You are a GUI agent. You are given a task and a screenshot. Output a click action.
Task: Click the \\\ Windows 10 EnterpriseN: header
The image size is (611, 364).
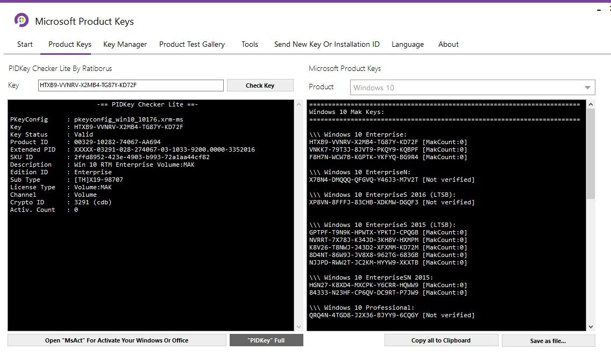coord(360,172)
